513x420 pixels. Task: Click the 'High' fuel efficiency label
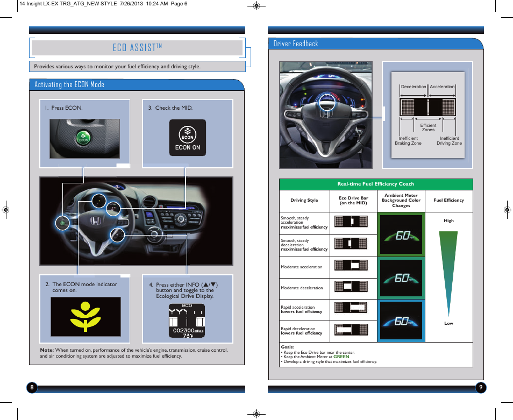[448, 221]
